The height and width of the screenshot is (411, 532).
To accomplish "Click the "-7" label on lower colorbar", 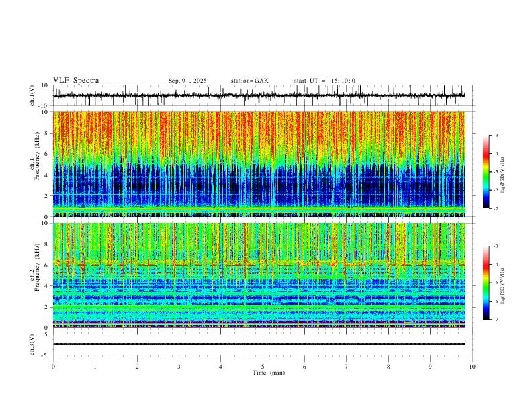I will tap(495, 319).
